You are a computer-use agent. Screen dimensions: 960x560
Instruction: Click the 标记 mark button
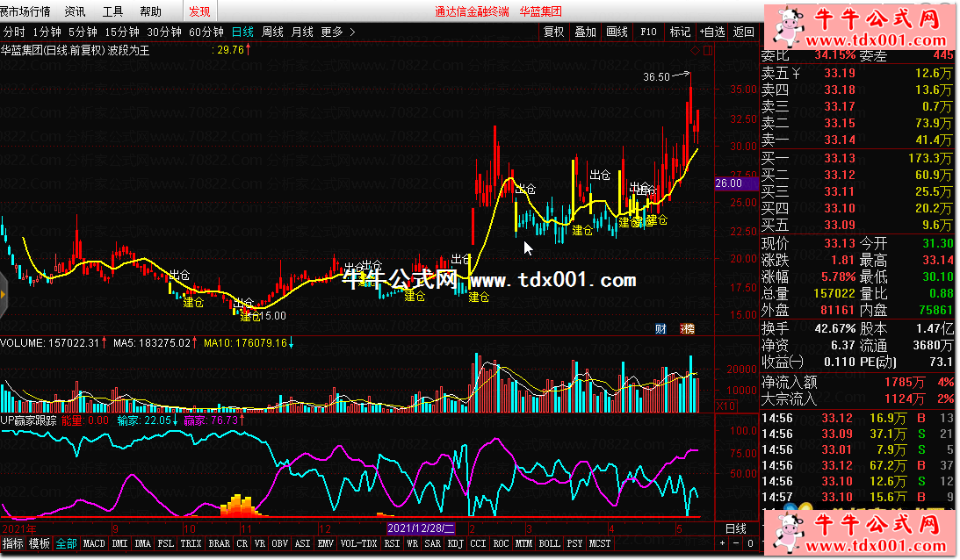point(680,32)
